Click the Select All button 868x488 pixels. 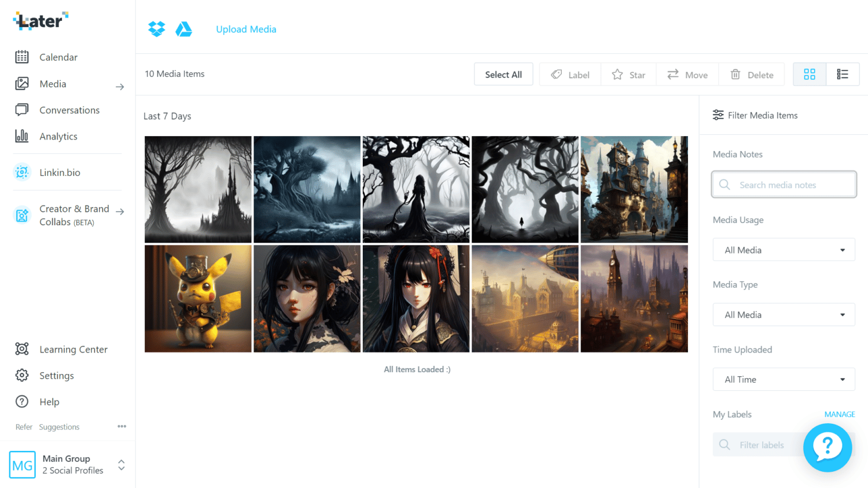(x=503, y=74)
